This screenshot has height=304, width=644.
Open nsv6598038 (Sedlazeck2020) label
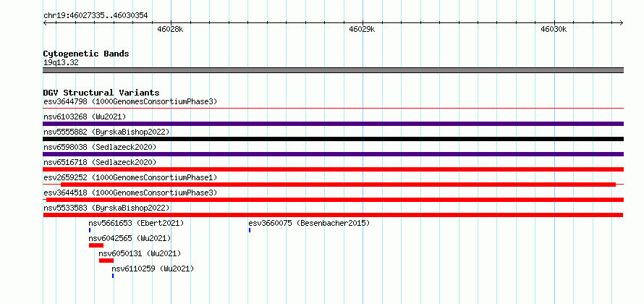(100, 147)
